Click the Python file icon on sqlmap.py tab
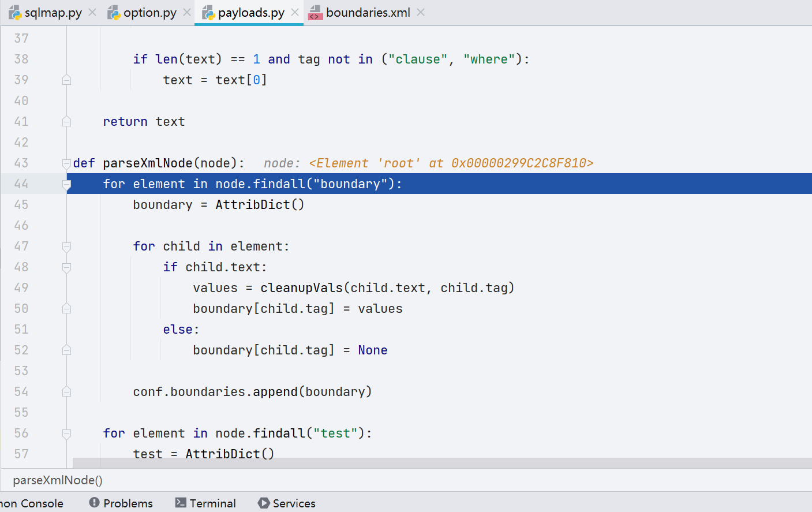The width and height of the screenshot is (812, 512). point(15,13)
